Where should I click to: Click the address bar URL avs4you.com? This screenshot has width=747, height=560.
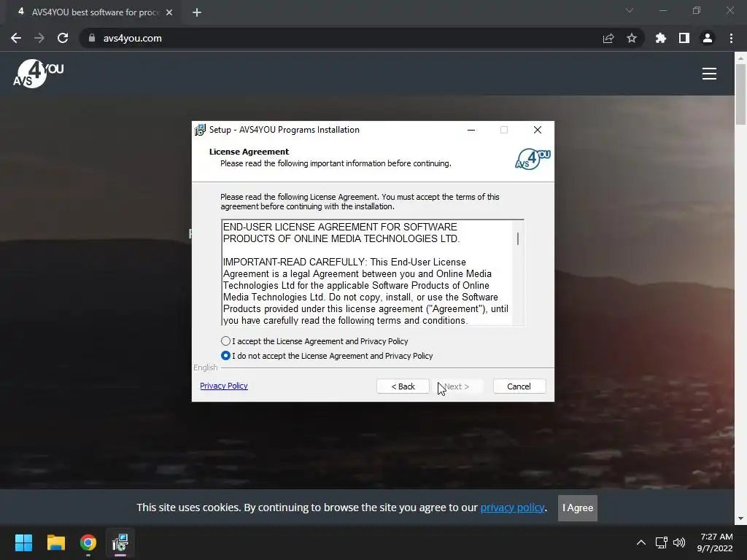pyautogui.click(x=133, y=38)
